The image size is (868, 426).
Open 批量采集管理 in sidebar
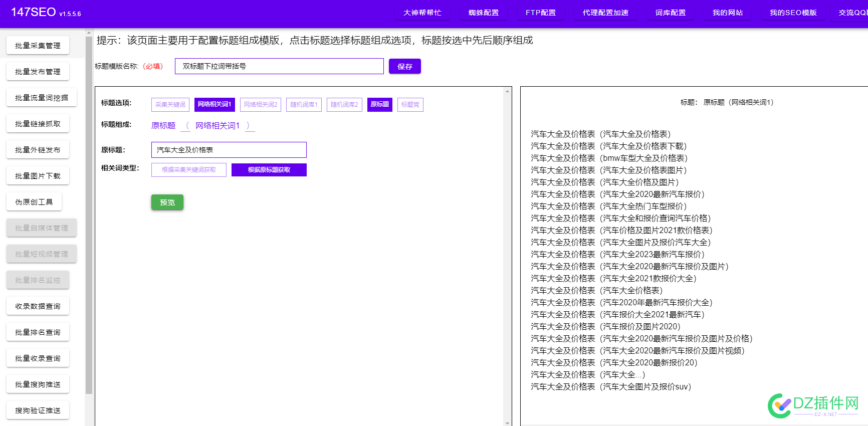(38, 46)
